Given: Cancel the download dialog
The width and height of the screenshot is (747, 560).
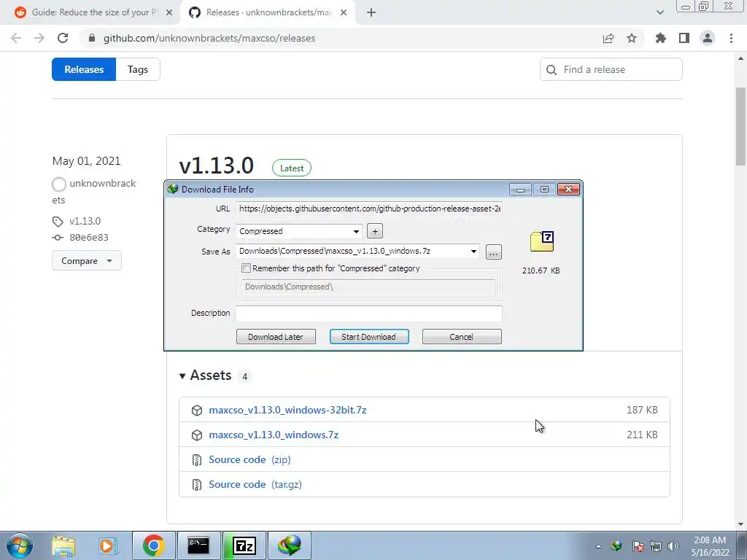Looking at the screenshot, I should (462, 337).
